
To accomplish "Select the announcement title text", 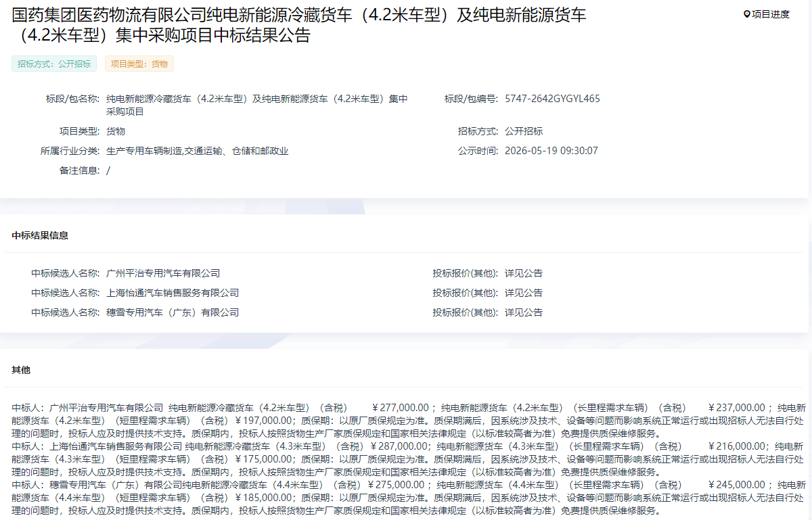I will (x=299, y=25).
